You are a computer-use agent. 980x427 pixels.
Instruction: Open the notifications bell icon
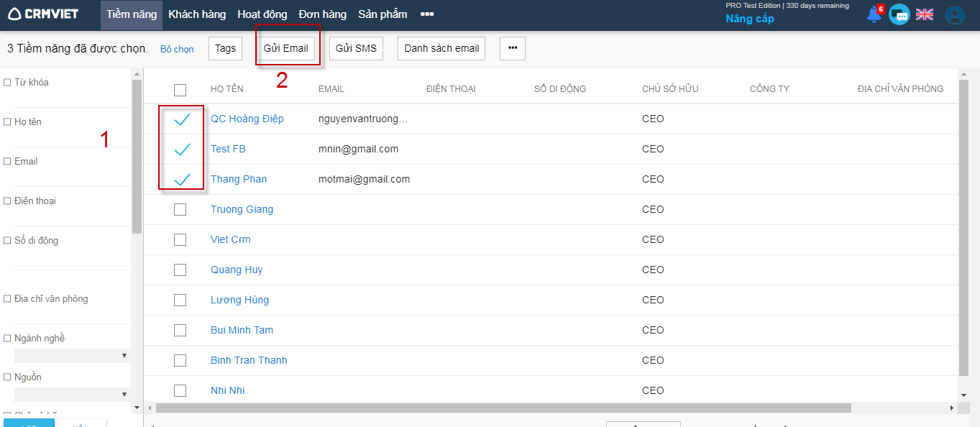pos(874,14)
